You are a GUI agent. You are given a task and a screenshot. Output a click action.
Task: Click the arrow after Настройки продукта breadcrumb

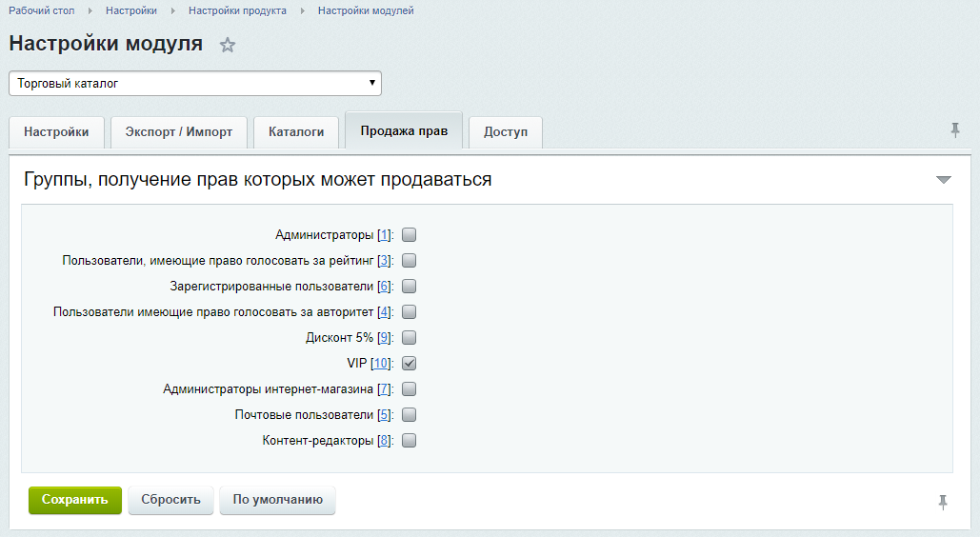pos(303,10)
